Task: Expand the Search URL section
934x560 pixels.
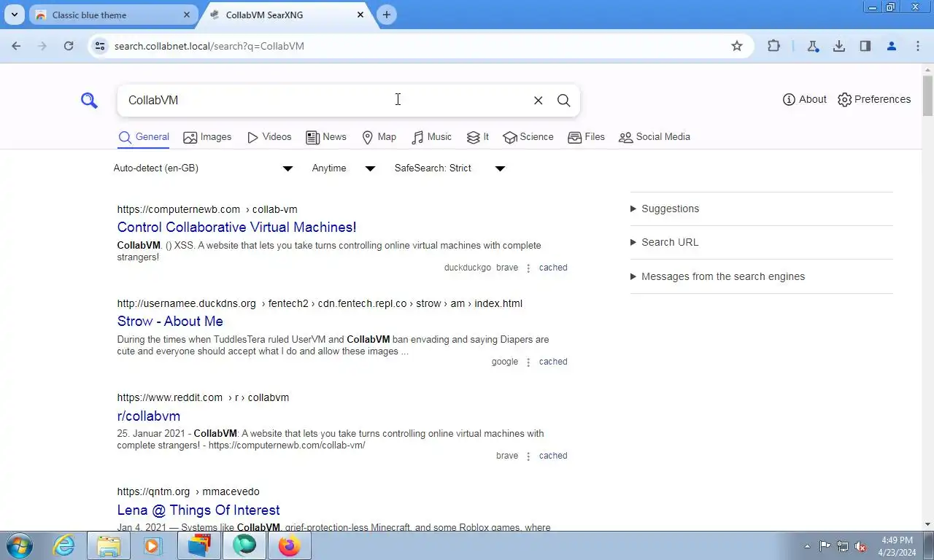Action: 664,242
